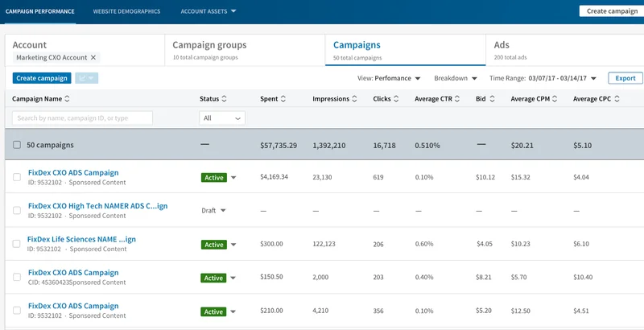644x330 pixels.
Task: Open the Campaigns tab
Action: coord(406,50)
